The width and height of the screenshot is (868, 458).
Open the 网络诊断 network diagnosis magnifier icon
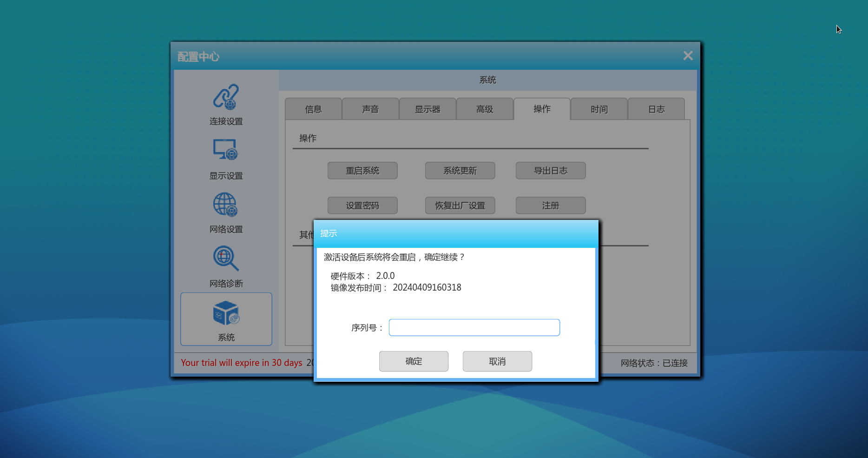(226, 259)
